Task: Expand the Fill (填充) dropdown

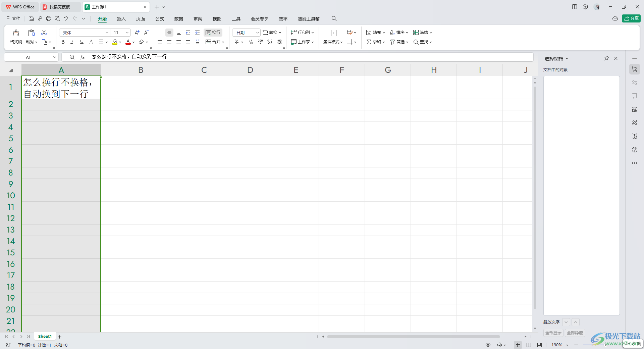Action: [384, 33]
